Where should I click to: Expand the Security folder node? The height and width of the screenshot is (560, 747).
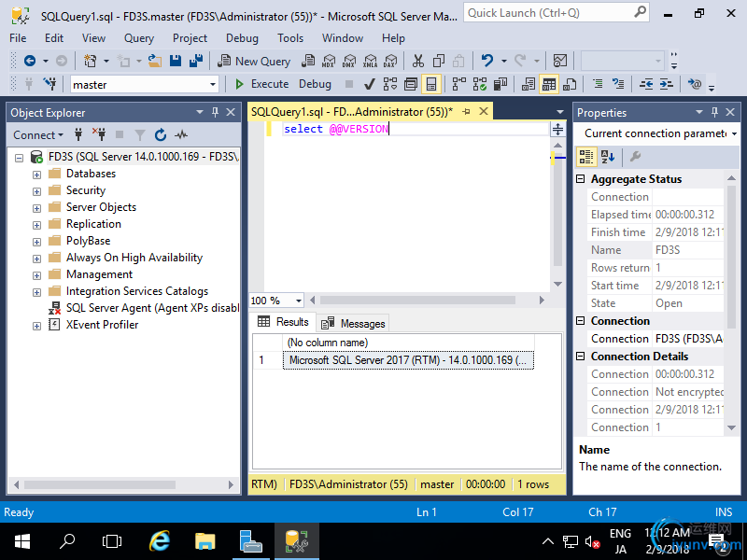[x=36, y=191]
